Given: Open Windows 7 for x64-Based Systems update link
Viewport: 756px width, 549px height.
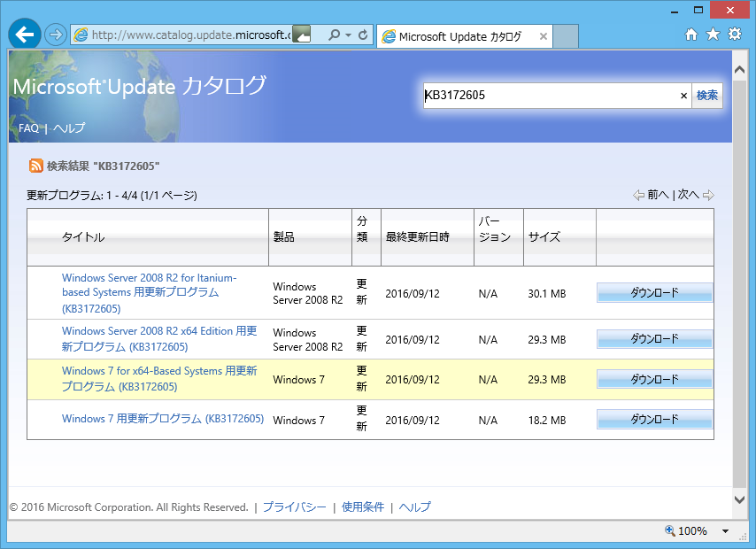Looking at the screenshot, I should pyautogui.click(x=159, y=379).
